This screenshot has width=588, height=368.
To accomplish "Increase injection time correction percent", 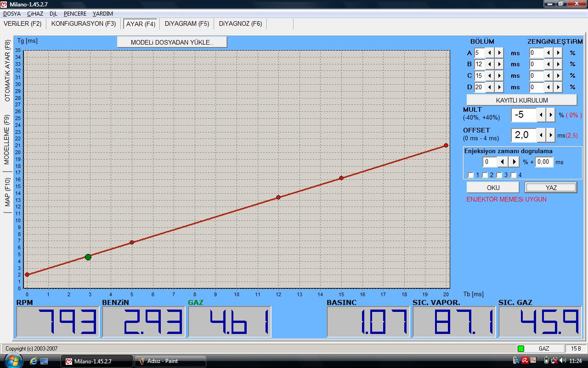I will click(x=514, y=162).
